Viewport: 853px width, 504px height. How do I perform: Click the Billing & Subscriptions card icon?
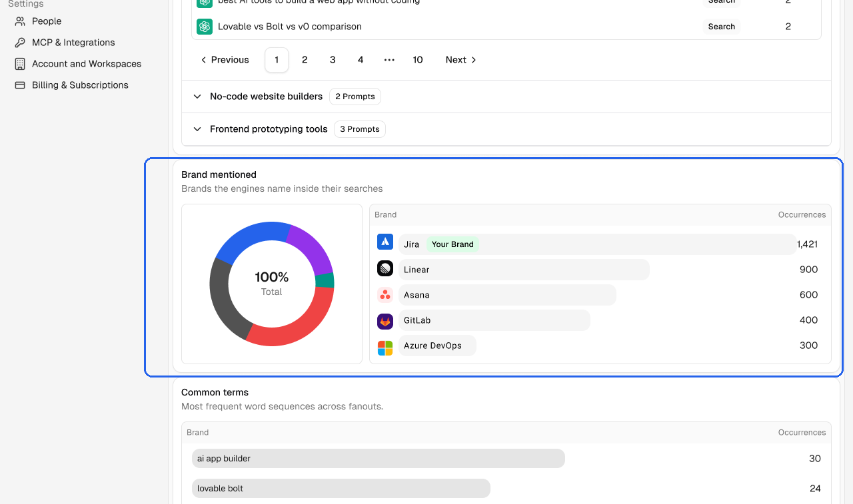[20, 85]
